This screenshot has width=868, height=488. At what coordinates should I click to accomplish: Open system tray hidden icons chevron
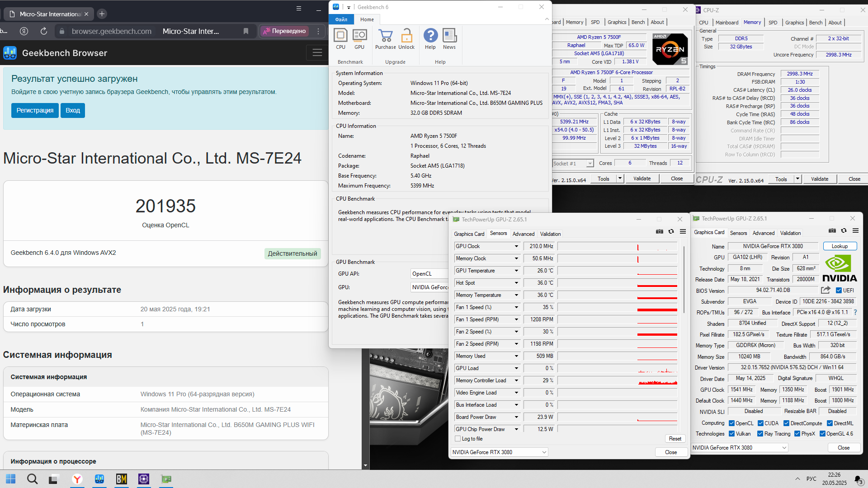(797, 479)
